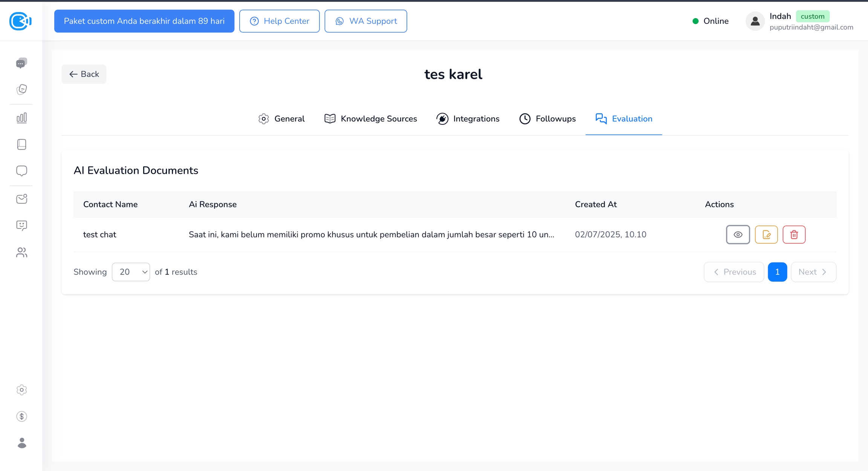Viewport: 868px width, 471px height.
Task: Expand the 20 rows-per-page dropdown
Action: [x=131, y=272]
